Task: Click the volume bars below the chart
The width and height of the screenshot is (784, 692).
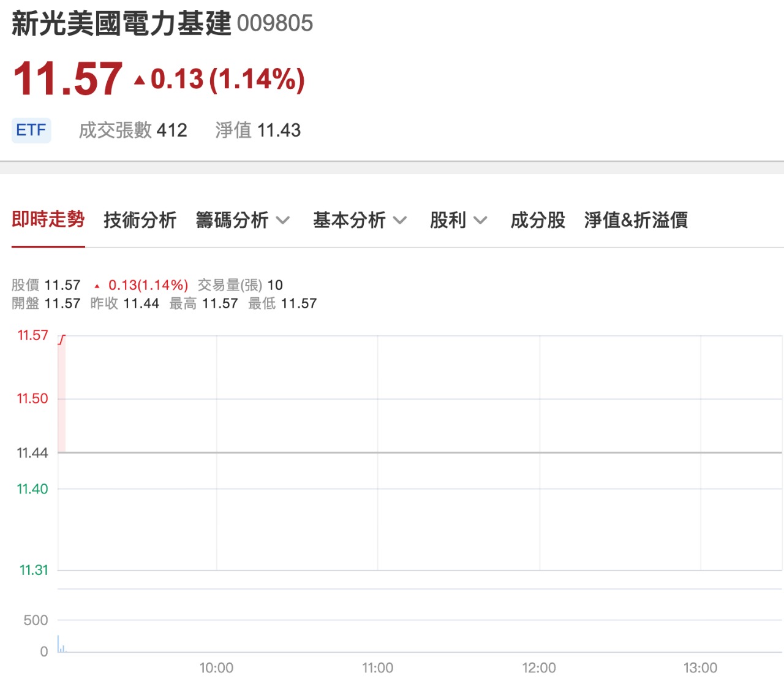Action: point(61,644)
